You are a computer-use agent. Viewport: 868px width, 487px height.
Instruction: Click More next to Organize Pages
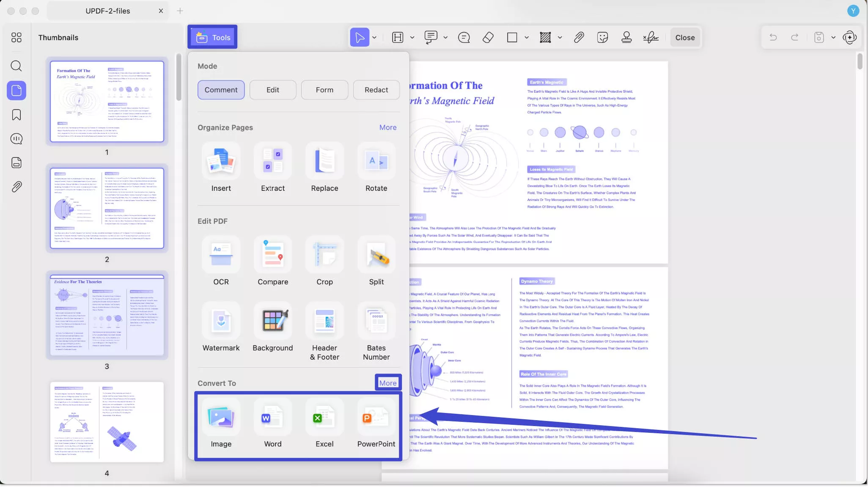coord(388,127)
